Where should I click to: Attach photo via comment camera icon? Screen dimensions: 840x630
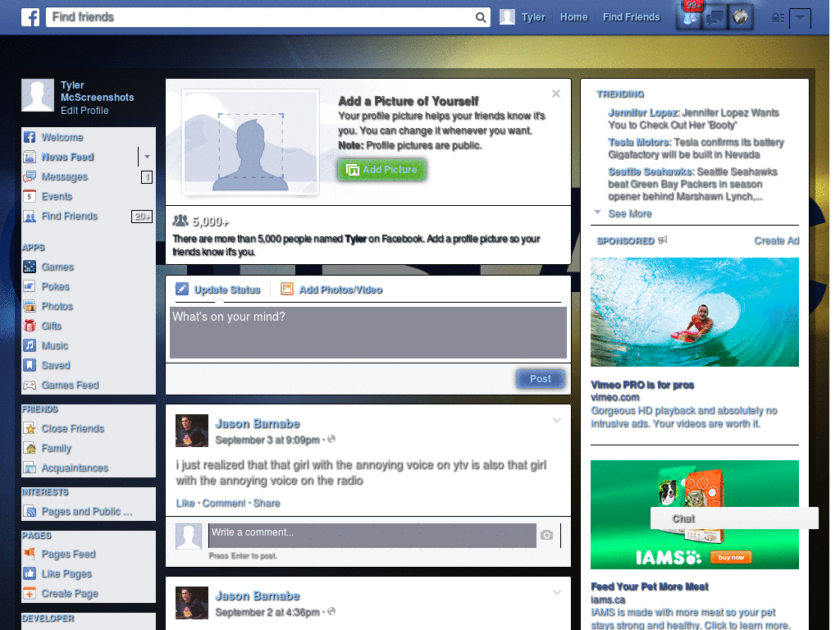pos(546,535)
